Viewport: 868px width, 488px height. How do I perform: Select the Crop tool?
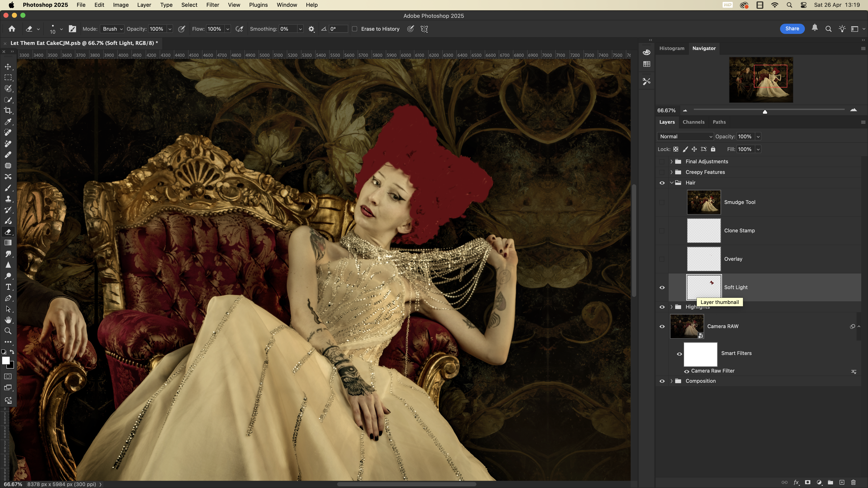[x=8, y=111]
